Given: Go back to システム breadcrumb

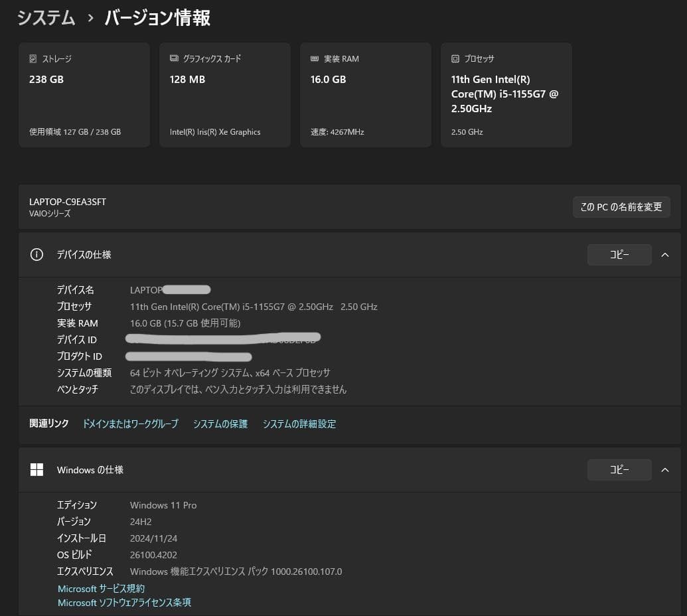Looking at the screenshot, I should (x=46, y=18).
